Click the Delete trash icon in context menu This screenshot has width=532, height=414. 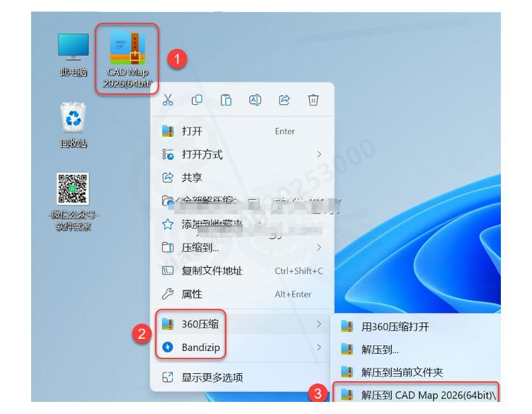pyautogui.click(x=313, y=100)
